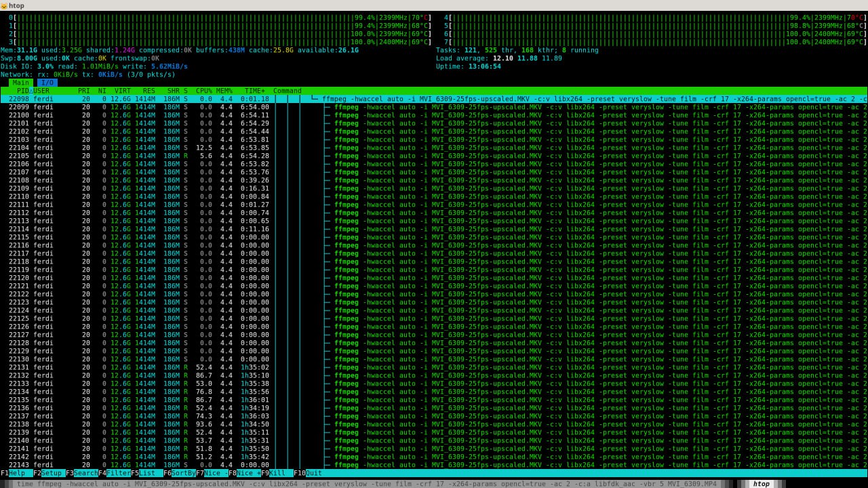Image resolution: width=868 pixels, height=488 pixels.
Task: Click F9 Kill in function bar
Action: [x=277, y=473]
